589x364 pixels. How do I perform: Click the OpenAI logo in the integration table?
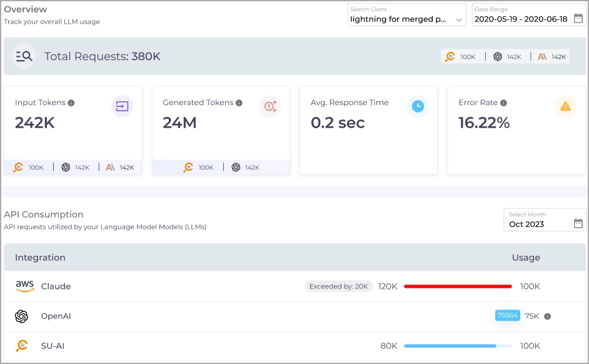22,316
